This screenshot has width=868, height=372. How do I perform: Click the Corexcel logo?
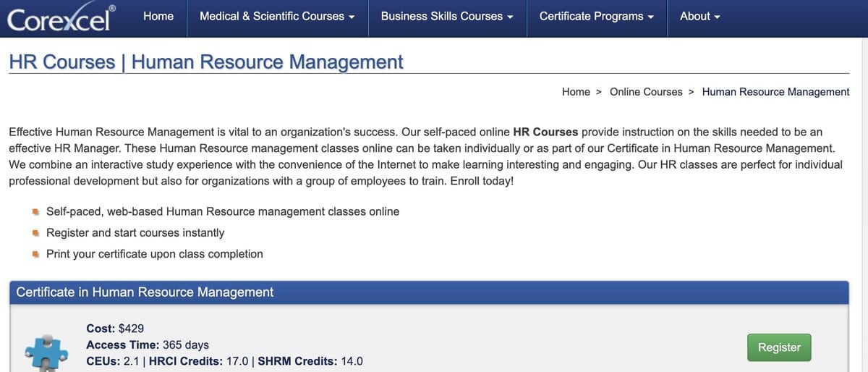click(x=61, y=18)
